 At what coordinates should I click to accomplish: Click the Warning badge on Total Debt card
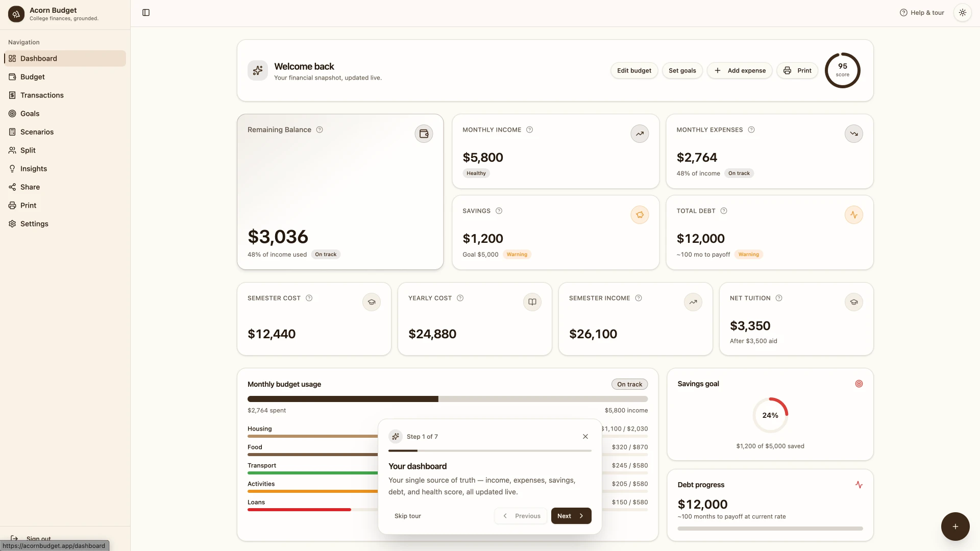coord(748,255)
